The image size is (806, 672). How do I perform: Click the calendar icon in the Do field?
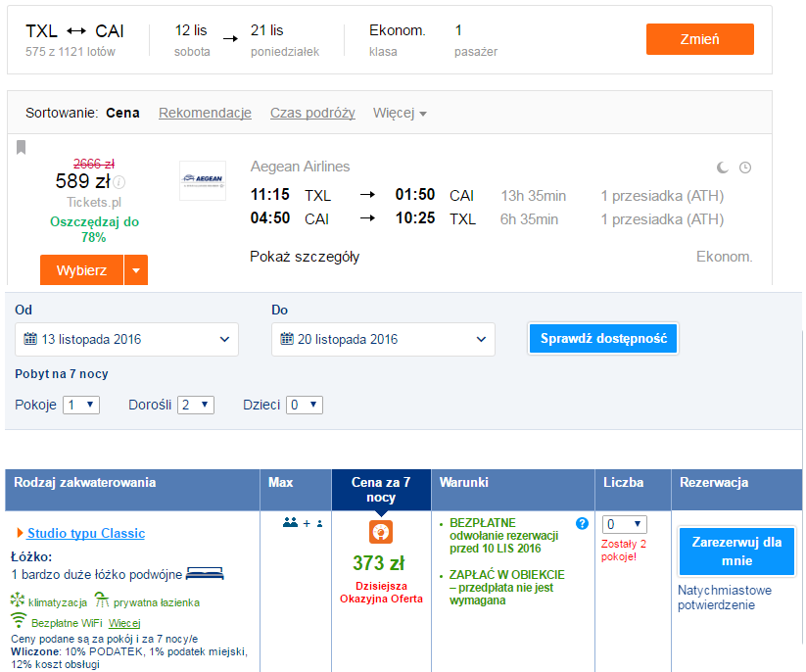coord(286,339)
